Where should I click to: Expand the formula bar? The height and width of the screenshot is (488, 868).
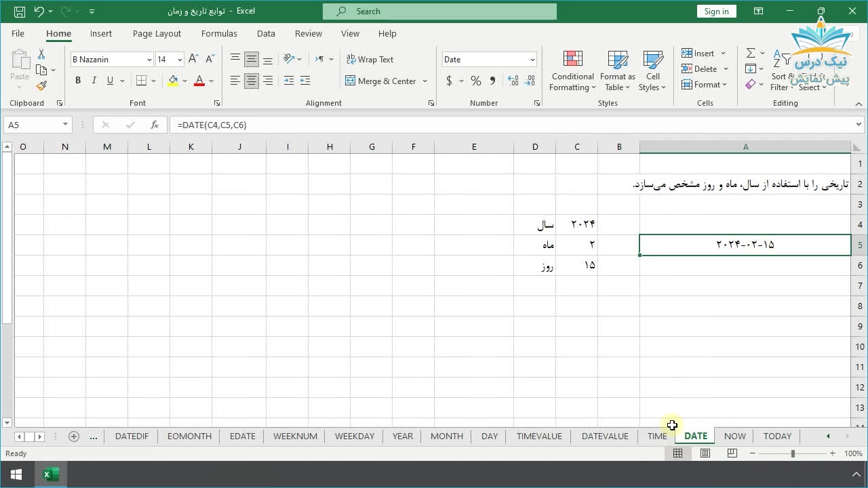pos(859,125)
